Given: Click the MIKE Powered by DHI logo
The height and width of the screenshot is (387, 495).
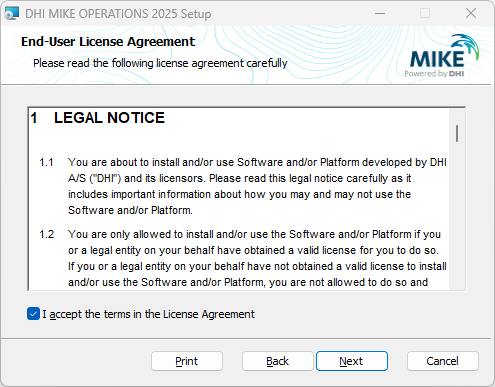Looking at the screenshot, I should click(442, 56).
